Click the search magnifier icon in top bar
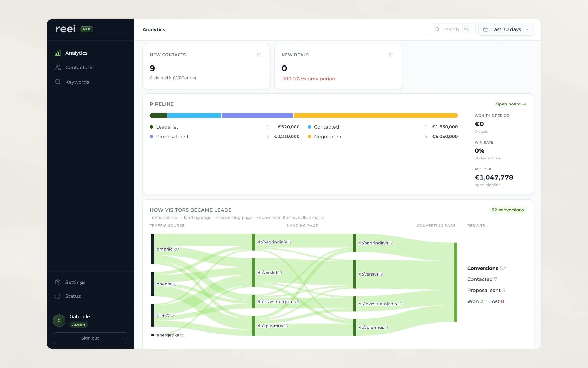 click(x=437, y=29)
